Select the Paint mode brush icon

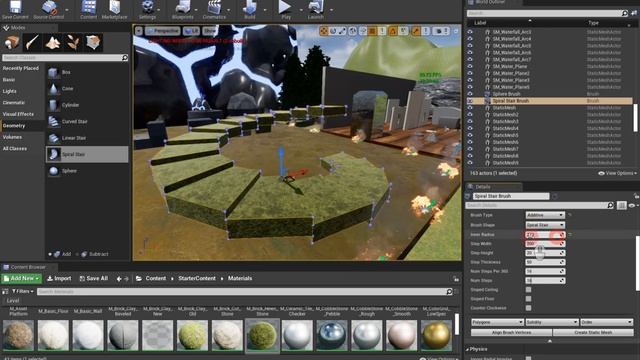tap(32, 42)
